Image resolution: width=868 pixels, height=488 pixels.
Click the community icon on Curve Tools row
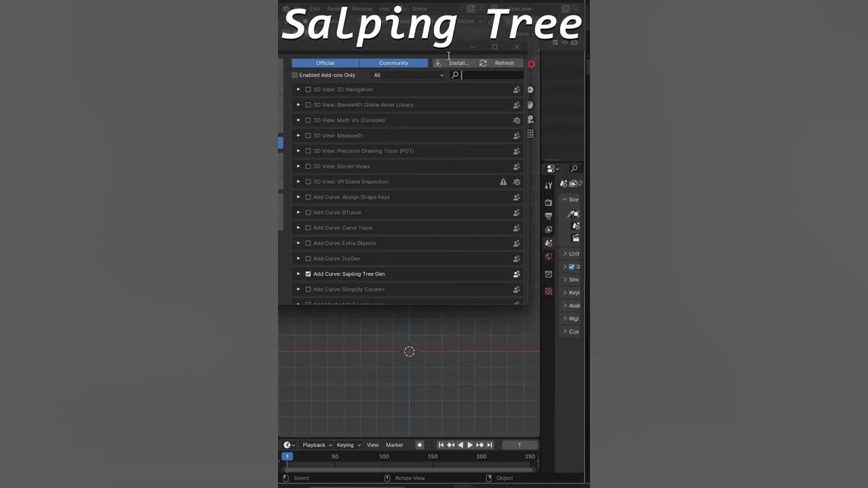point(517,228)
